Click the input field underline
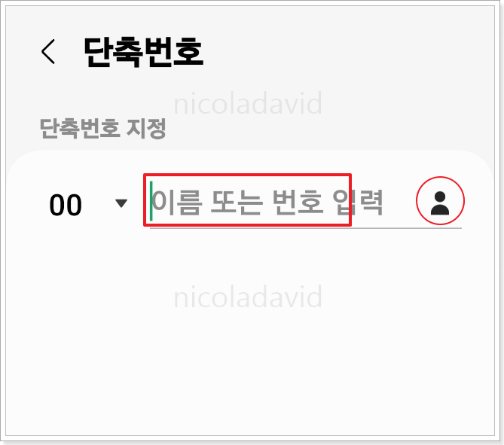The width and height of the screenshot is (504, 445). [306, 228]
